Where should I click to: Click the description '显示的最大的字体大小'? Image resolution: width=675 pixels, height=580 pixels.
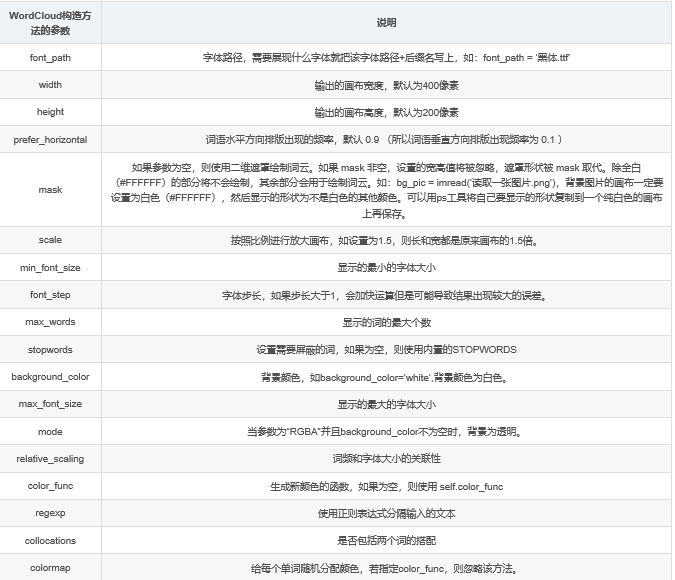point(386,404)
